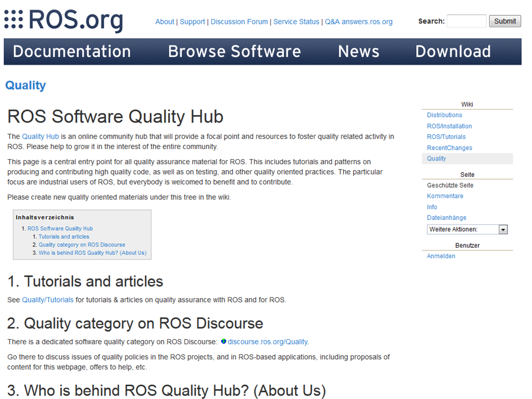Open the Weitere Aktionen dropdown
Image resolution: width=532 pixels, height=399 pixels.
[467, 229]
